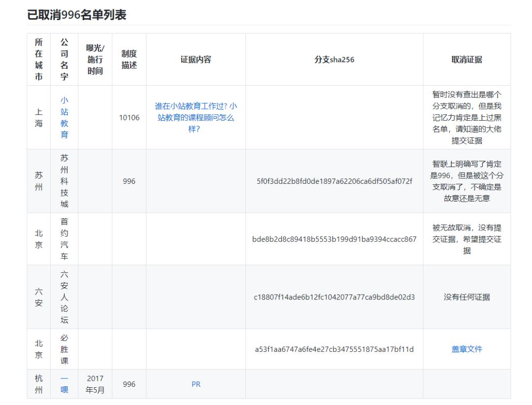Open the 盖章文件 link
Image resolution: width=532 pixels, height=405 pixels.
tap(466, 349)
